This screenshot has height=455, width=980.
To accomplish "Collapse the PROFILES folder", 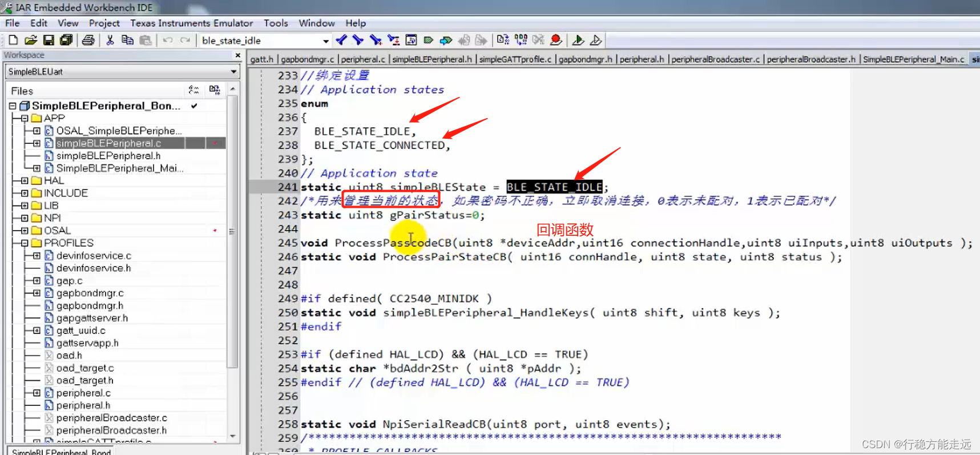I will tap(25, 243).
